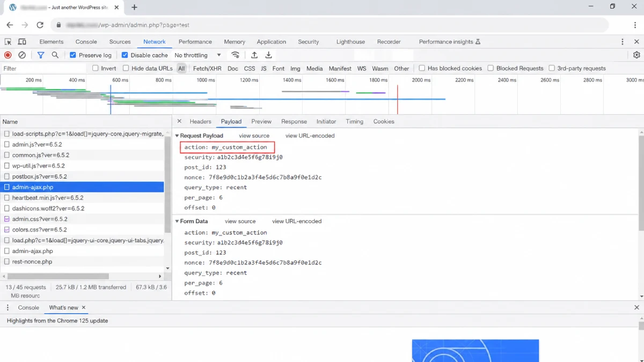The width and height of the screenshot is (644, 362).
Task: Close the request details pane
Action: point(179,121)
